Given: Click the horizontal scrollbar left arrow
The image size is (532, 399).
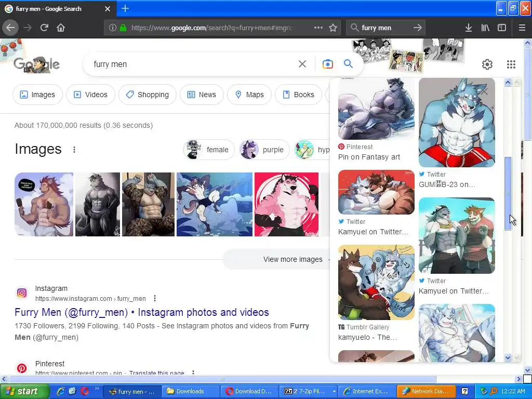Looking at the screenshot, I should point(4,379).
